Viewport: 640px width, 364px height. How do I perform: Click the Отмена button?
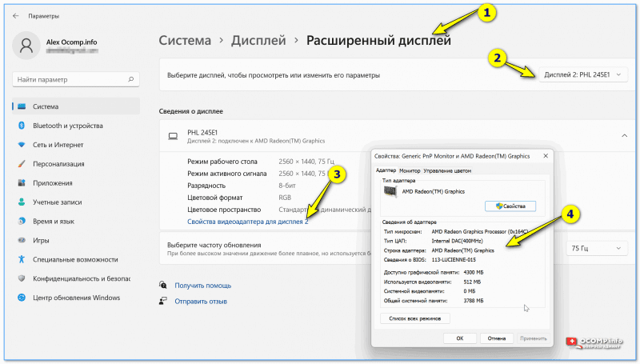coord(496,338)
